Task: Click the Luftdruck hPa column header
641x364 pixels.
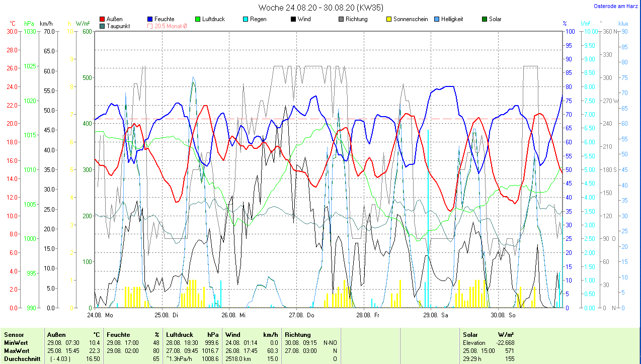Action: (193, 334)
